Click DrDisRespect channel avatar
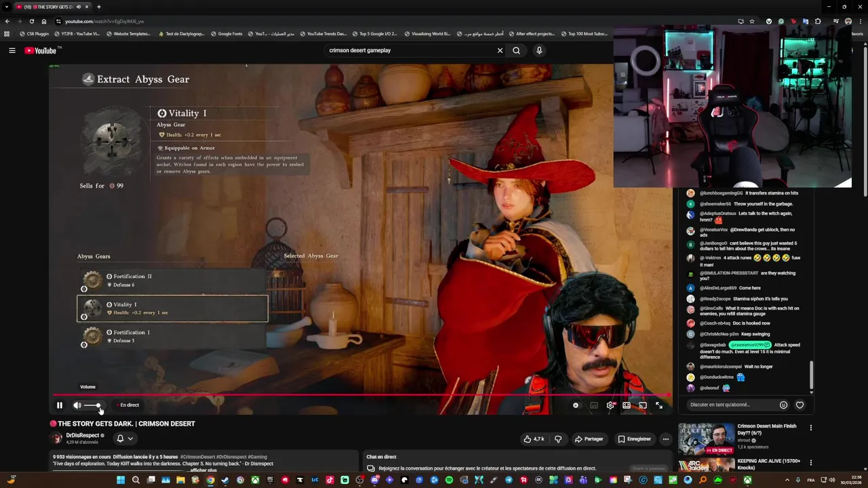This screenshot has width=868, height=488. point(57,439)
